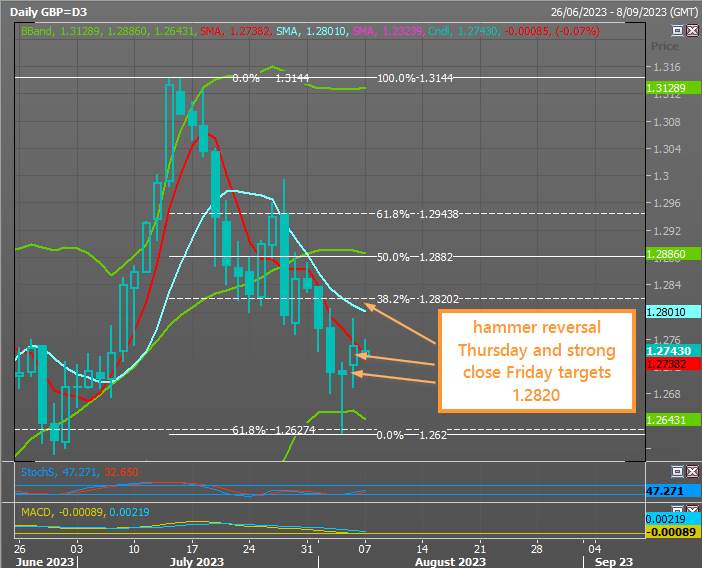Click the 31 date axis label
The height and width of the screenshot is (568, 702).
pos(307,549)
